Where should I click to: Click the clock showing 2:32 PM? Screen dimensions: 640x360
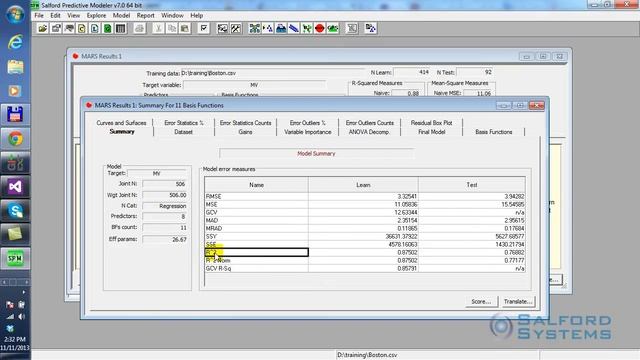[15, 339]
